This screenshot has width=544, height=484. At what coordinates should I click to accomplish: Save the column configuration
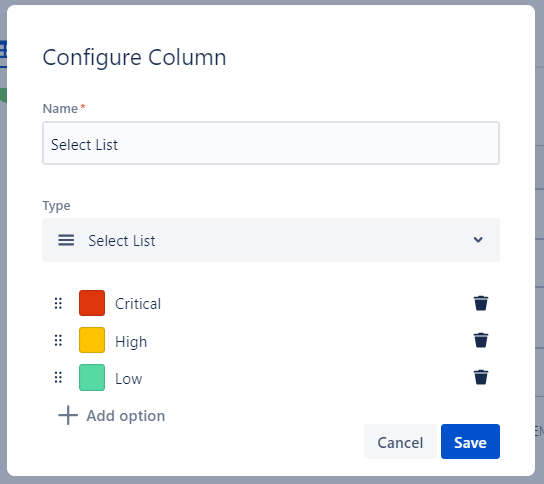coord(470,442)
